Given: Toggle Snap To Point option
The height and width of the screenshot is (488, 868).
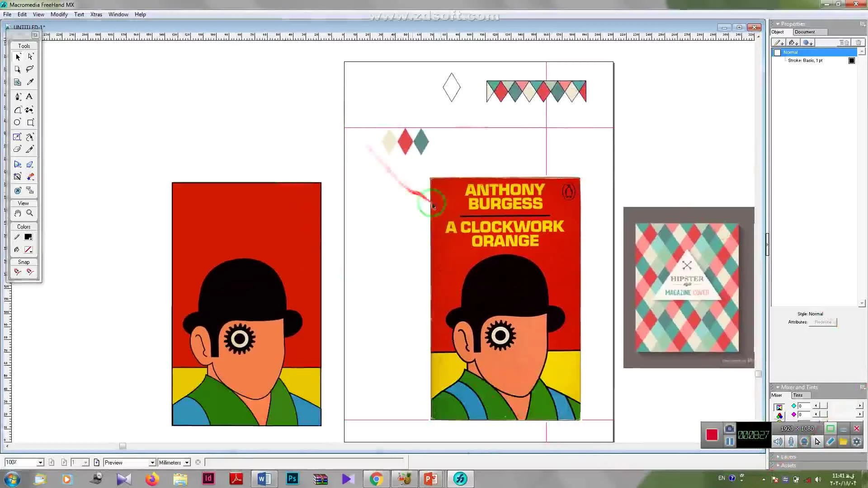Looking at the screenshot, I should (x=18, y=272).
